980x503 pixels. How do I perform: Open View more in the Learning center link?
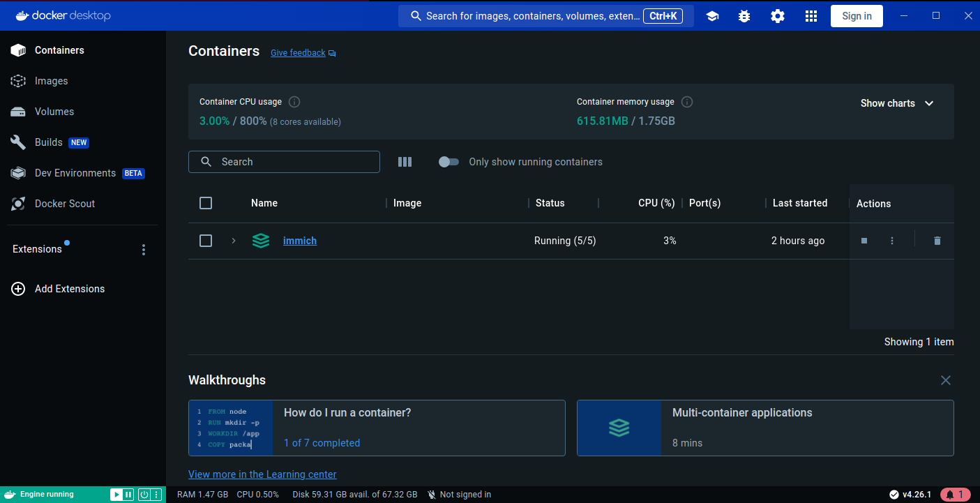262,474
